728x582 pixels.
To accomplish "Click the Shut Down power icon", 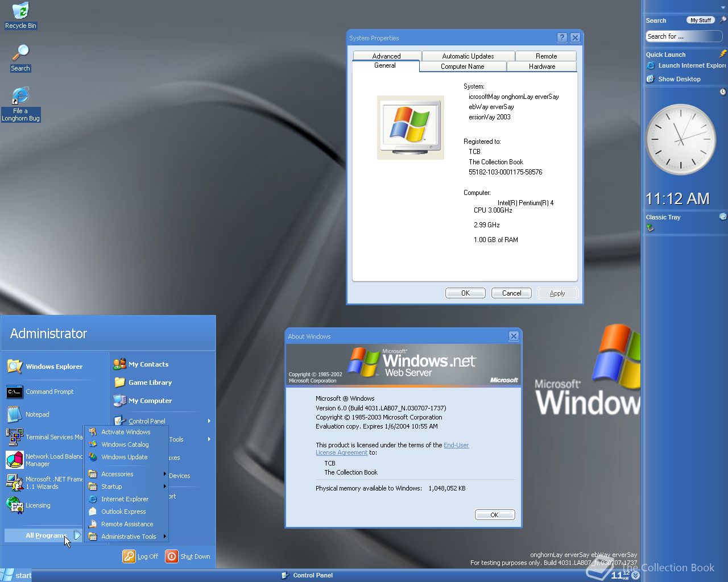I will coord(172,556).
